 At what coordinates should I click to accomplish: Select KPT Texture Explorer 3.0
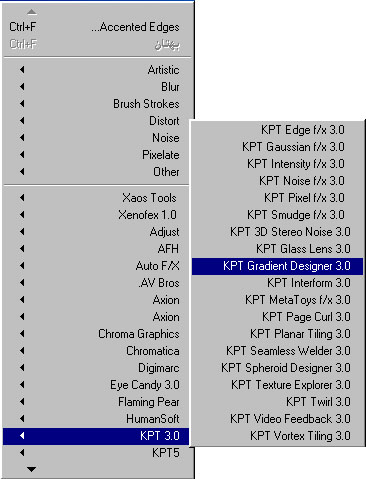(277, 385)
